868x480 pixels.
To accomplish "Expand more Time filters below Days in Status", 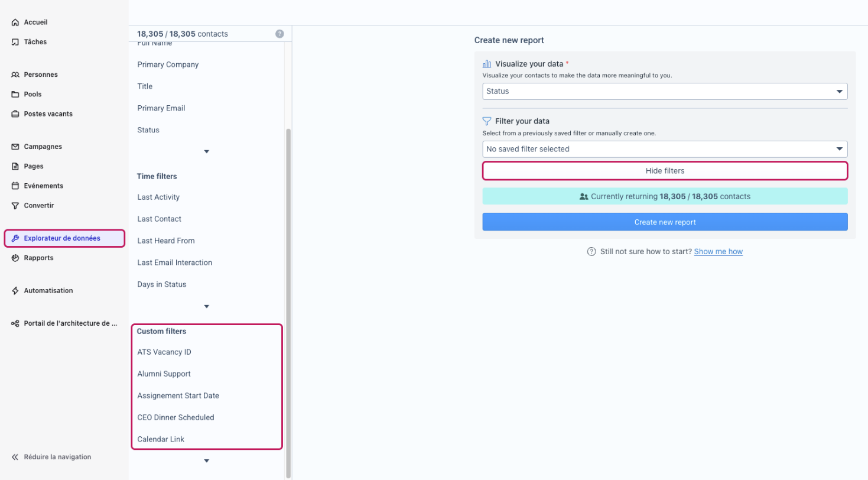I will (x=206, y=307).
